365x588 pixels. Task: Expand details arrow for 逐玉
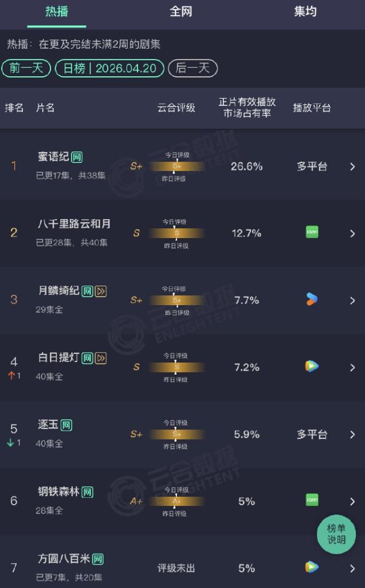pyautogui.click(x=352, y=435)
